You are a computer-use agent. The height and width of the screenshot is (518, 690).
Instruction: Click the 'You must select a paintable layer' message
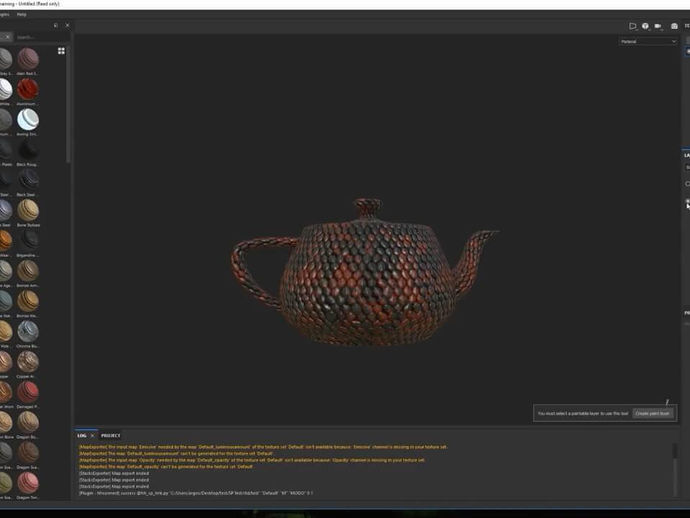click(583, 414)
